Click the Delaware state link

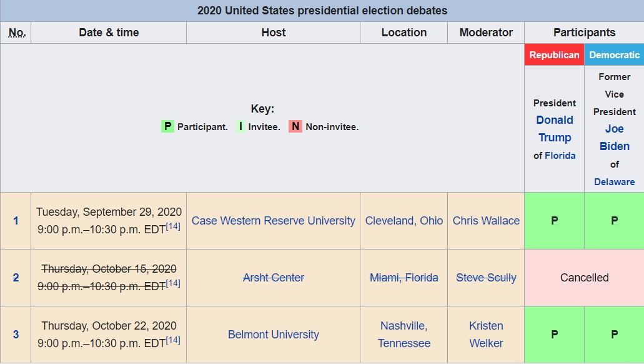(615, 182)
